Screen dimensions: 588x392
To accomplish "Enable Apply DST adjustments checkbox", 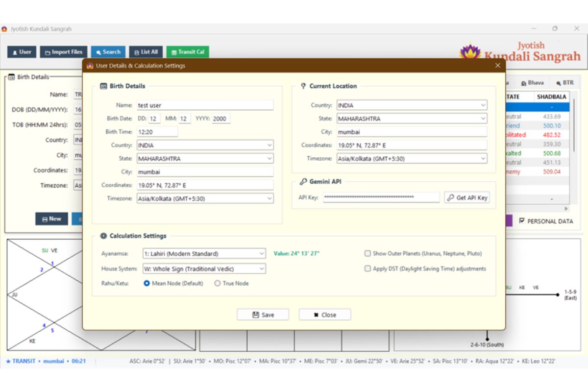I will click(x=367, y=269).
